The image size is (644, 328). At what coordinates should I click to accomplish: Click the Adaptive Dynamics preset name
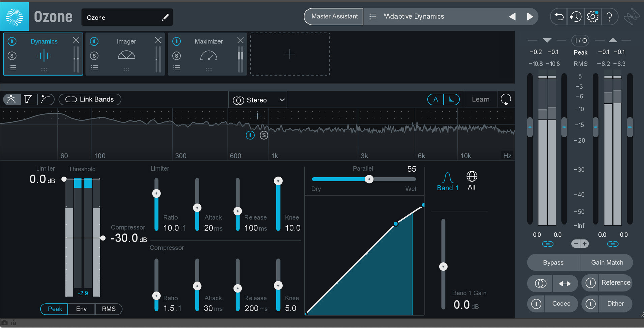(x=414, y=16)
